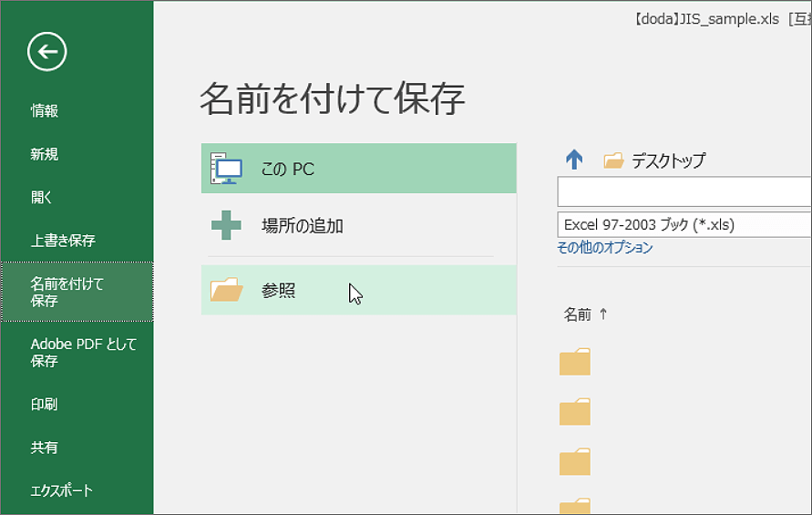Viewport: 812px width, 515px height.
Task: Select 新規 in the sidebar
Action: click(x=45, y=154)
